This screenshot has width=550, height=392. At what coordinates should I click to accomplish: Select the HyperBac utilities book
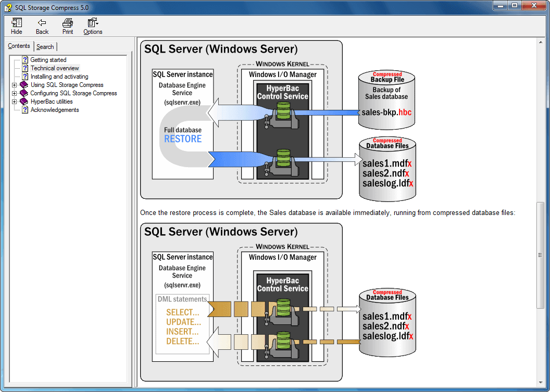point(52,102)
